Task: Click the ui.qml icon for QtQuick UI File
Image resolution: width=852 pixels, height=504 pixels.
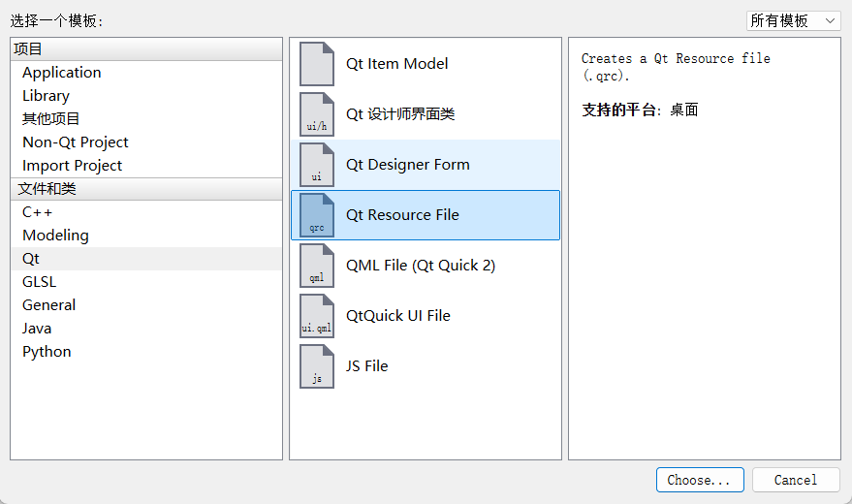Action: [x=317, y=316]
